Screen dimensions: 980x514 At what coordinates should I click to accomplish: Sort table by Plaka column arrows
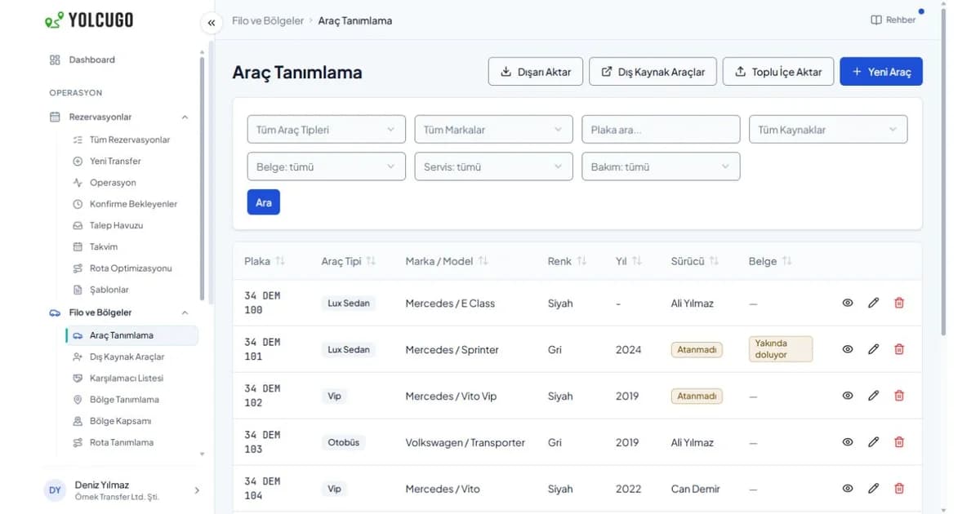[280, 261]
